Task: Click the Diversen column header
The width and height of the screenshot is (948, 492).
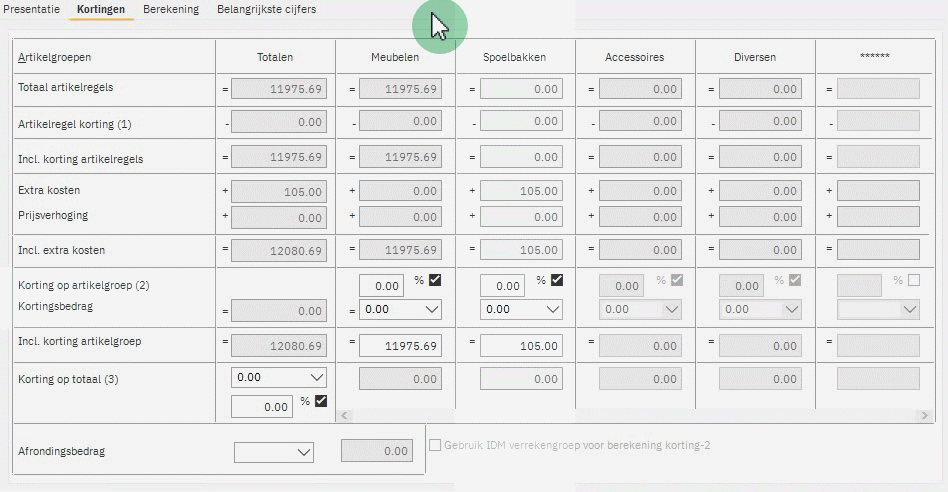Action: 755,57
